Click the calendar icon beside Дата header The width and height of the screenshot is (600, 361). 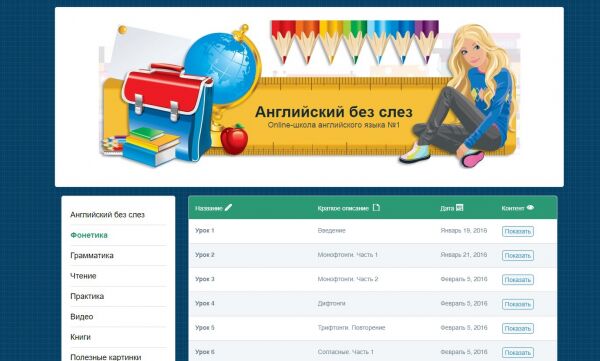pyautogui.click(x=460, y=207)
